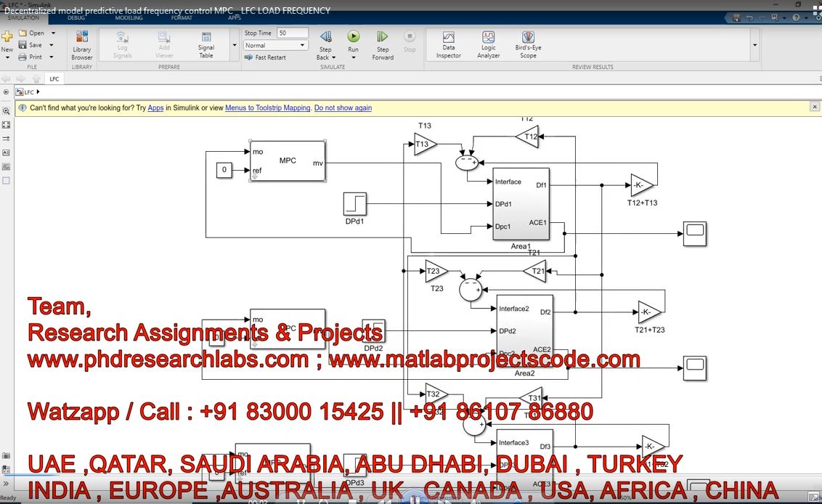
Task: Select the LFC model tab
Action: tap(54, 78)
